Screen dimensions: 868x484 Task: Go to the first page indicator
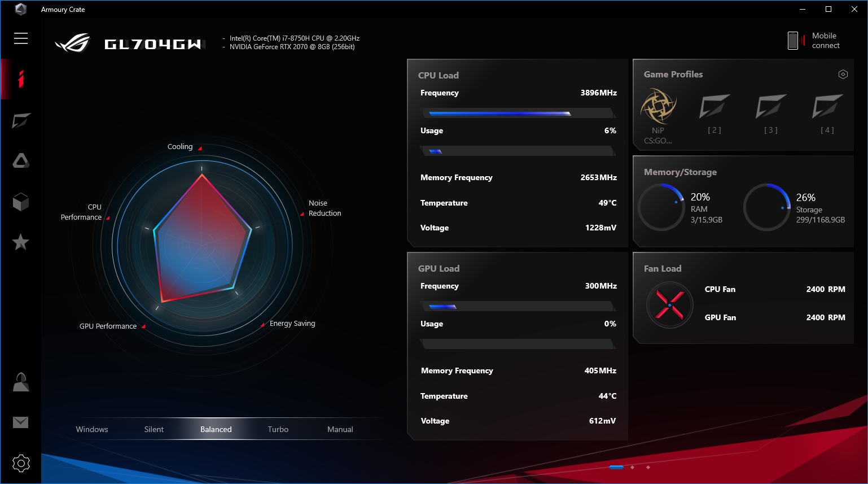point(616,467)
